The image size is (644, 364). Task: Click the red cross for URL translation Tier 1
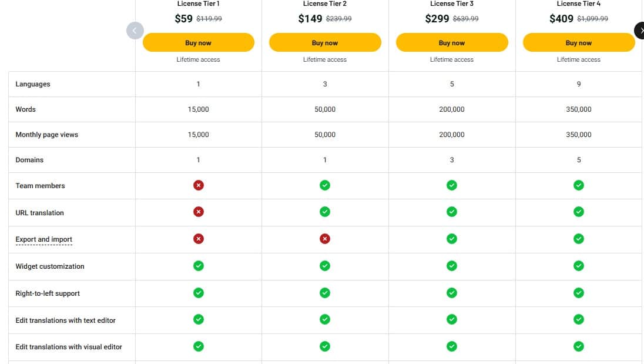198,212
